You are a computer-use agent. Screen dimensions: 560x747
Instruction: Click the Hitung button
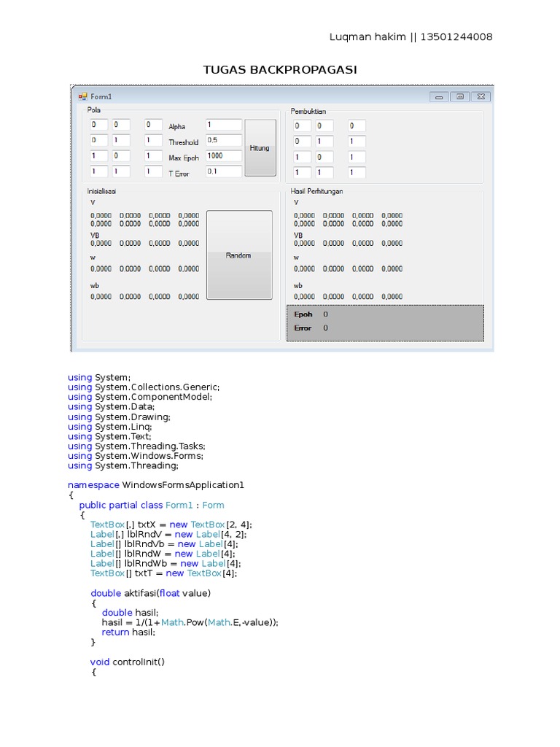tap(260, 148)
